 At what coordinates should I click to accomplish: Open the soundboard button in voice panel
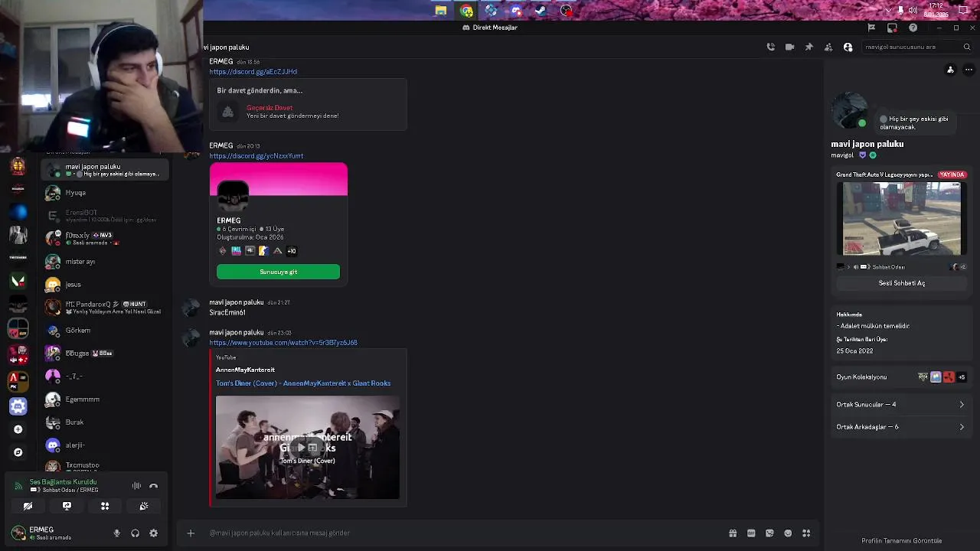144,506
